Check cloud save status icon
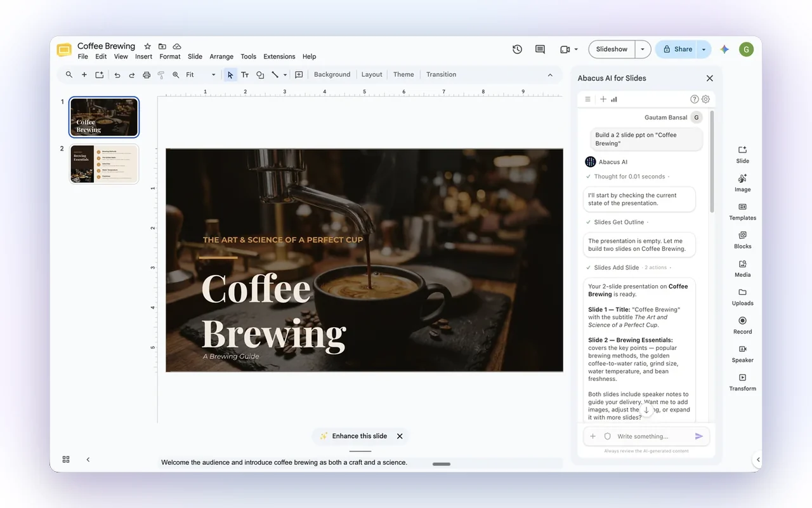This screenshot has height=508, width=812. click(177, 46)
